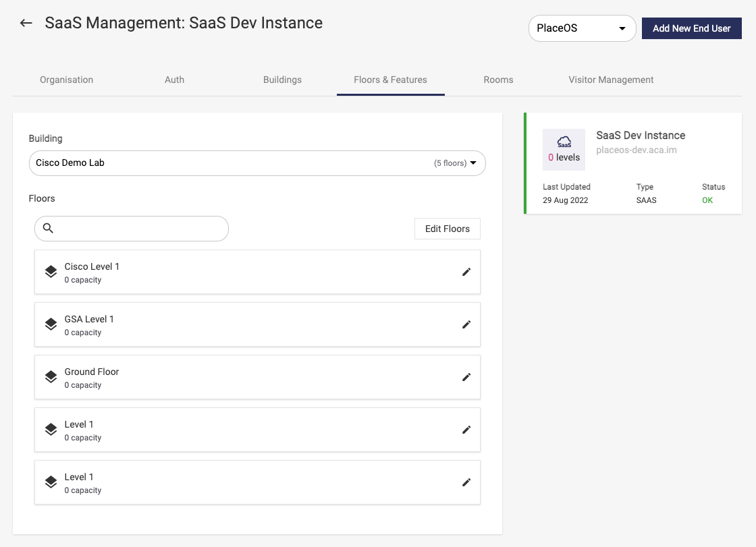Screen dimensions: 756x547
Task: Click the search magnifier icon in Floors panel
Action: (x=48, y=229)
